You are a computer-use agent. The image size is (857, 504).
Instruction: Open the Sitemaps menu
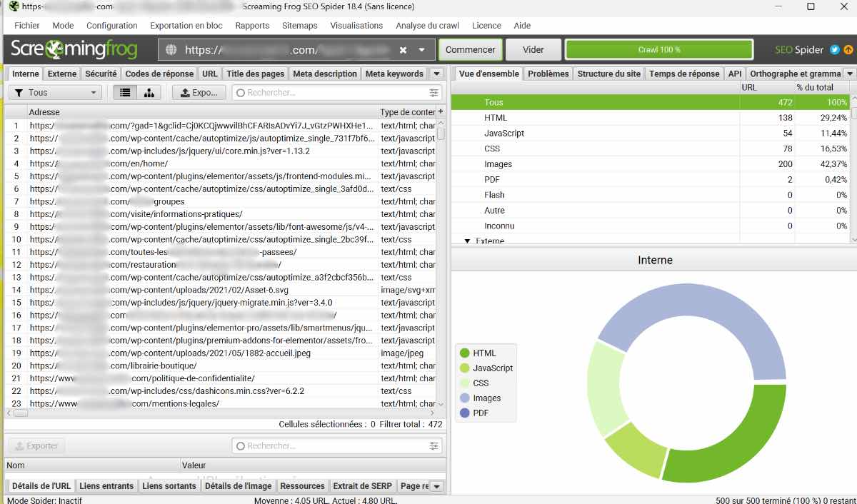coord(299,26)
